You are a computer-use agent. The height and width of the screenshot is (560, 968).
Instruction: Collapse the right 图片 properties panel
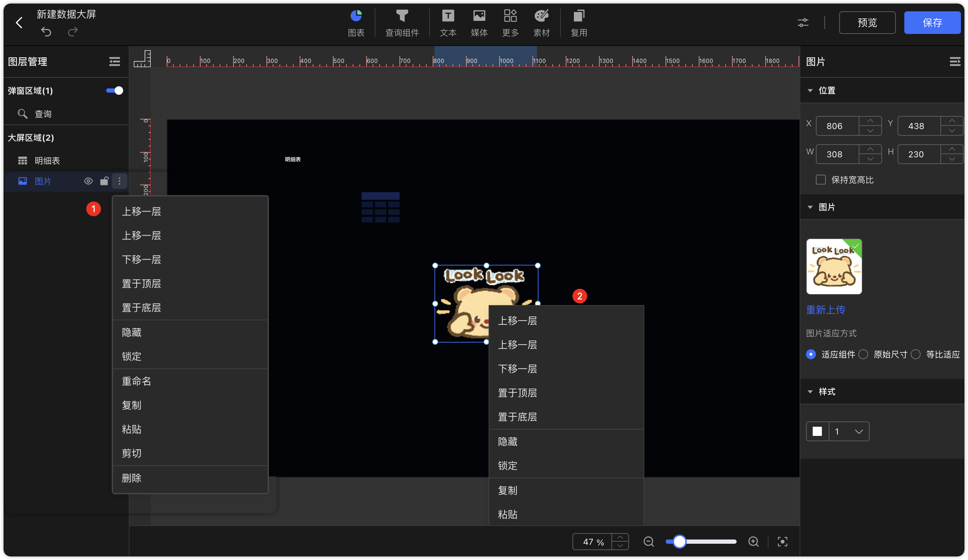point(954,62)
